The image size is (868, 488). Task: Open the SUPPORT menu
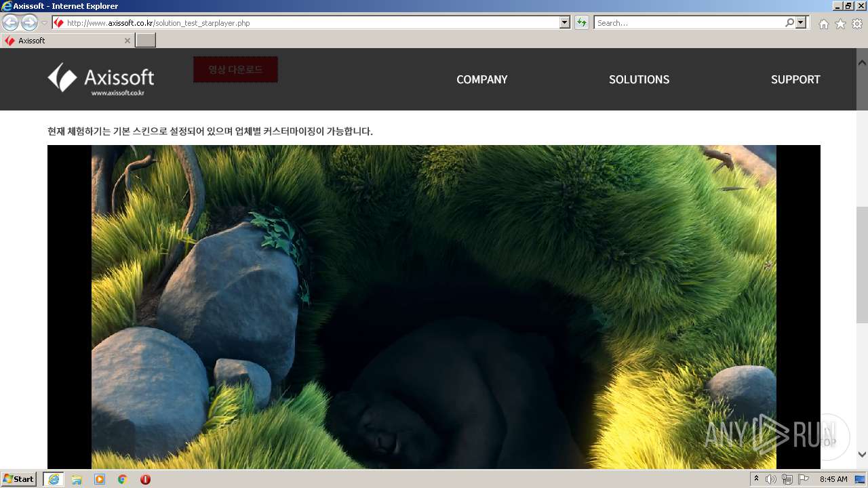pos(795,79)
